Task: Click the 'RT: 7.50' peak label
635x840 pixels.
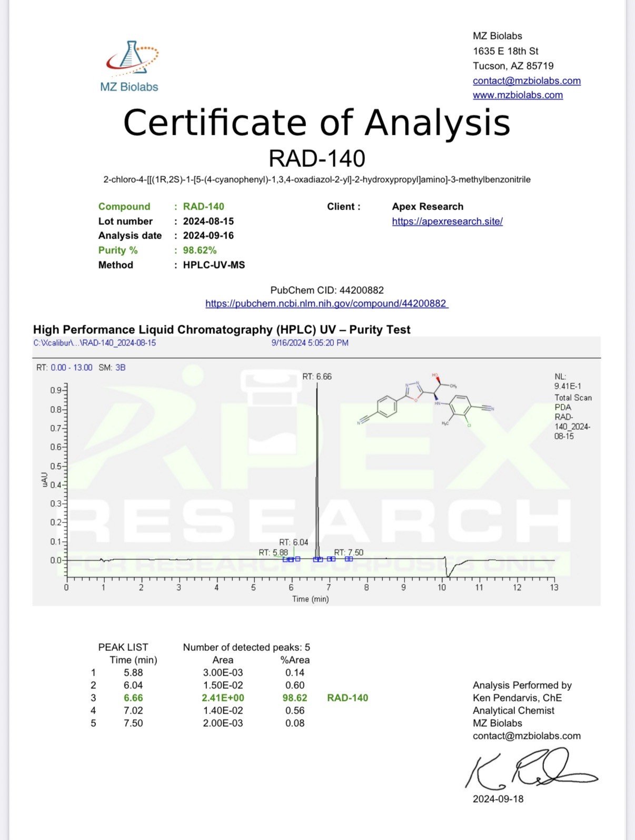Action: pos(349,552)
